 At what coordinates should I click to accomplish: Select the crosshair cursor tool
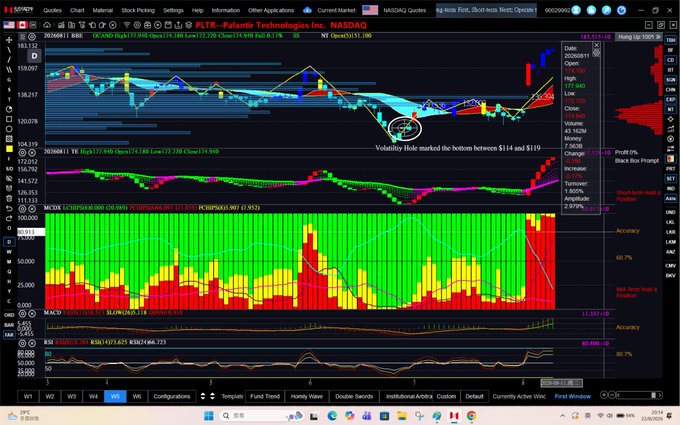point(9,40)
